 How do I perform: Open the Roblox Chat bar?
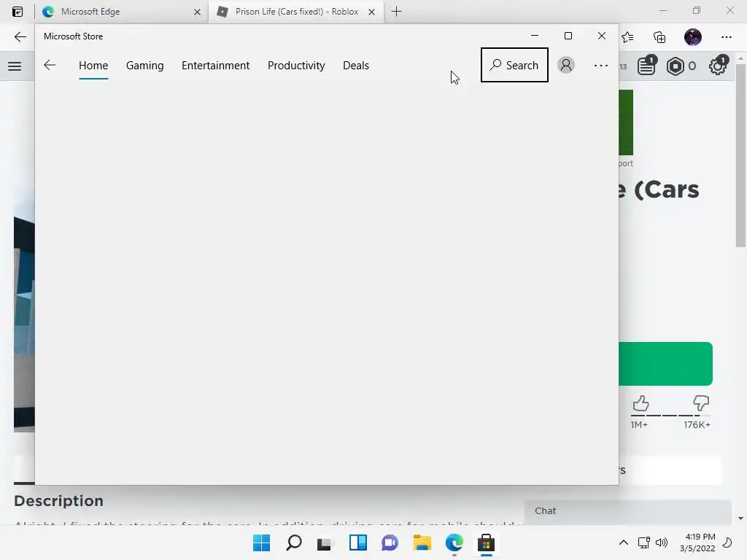(628, 511)
